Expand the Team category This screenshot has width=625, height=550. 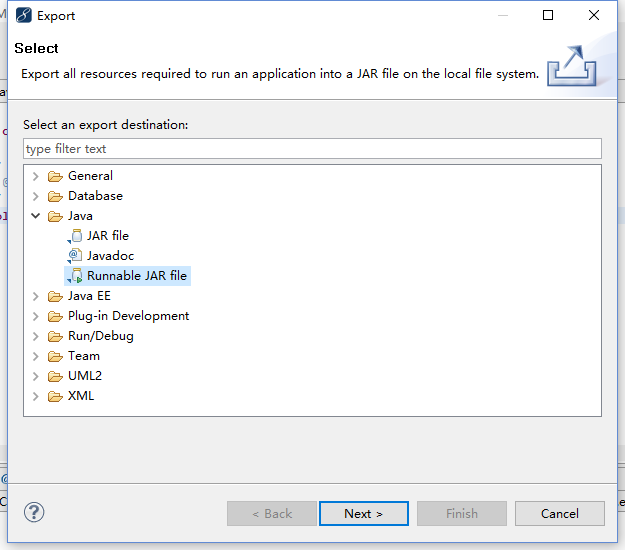(x=36, y=356)
